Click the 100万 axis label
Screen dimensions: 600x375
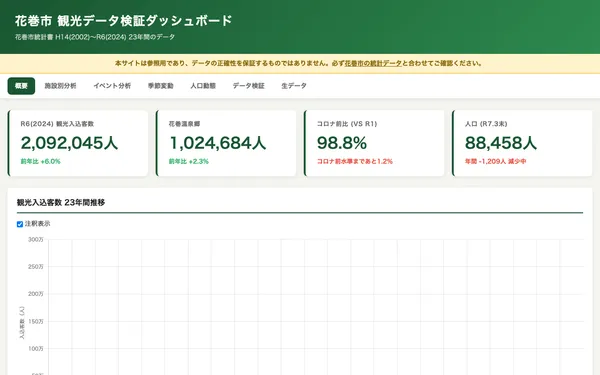pyautogui.click(x=36, y=349)
